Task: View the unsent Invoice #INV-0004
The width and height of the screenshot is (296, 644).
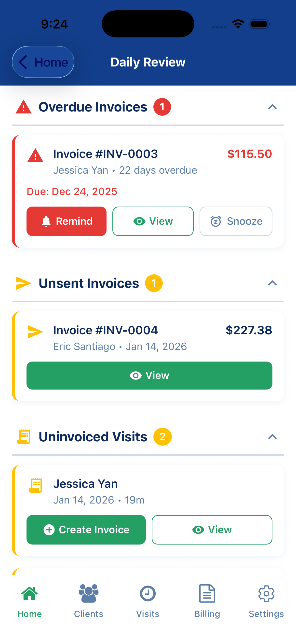Action: pyautogui.click(x=149, y=376)
